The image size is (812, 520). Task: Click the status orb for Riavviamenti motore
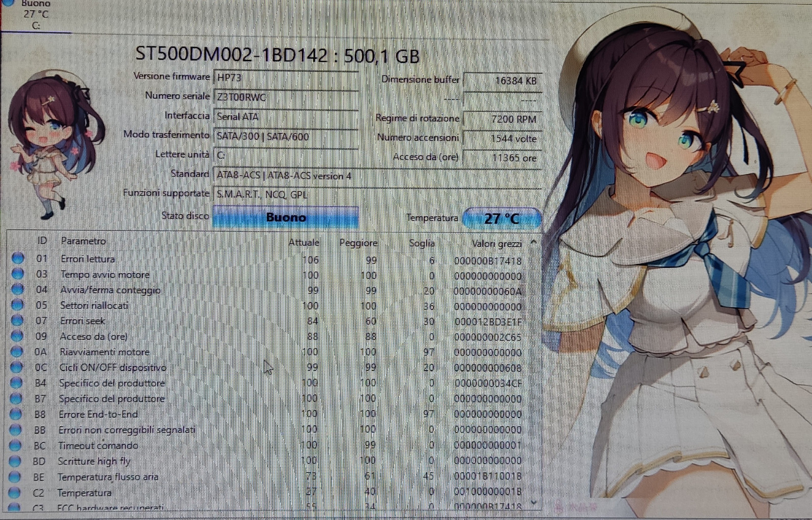[x=17, y=352]
